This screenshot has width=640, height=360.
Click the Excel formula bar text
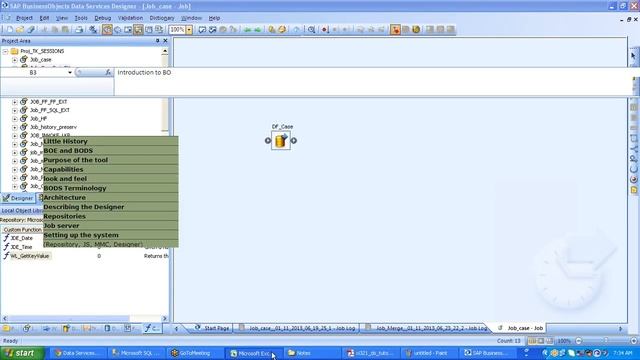coord(144,72)
